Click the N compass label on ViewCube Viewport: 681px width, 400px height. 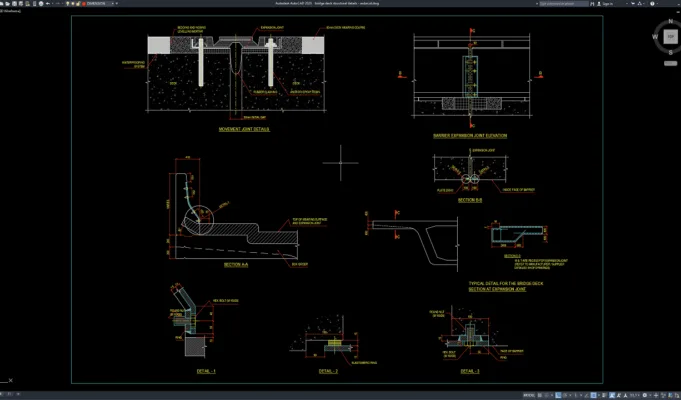pyautogui.click(x=671, y=21)
